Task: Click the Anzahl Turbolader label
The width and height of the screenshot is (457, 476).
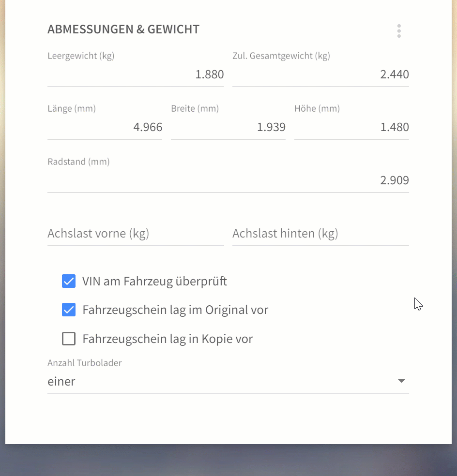Action: coord(84,363)
